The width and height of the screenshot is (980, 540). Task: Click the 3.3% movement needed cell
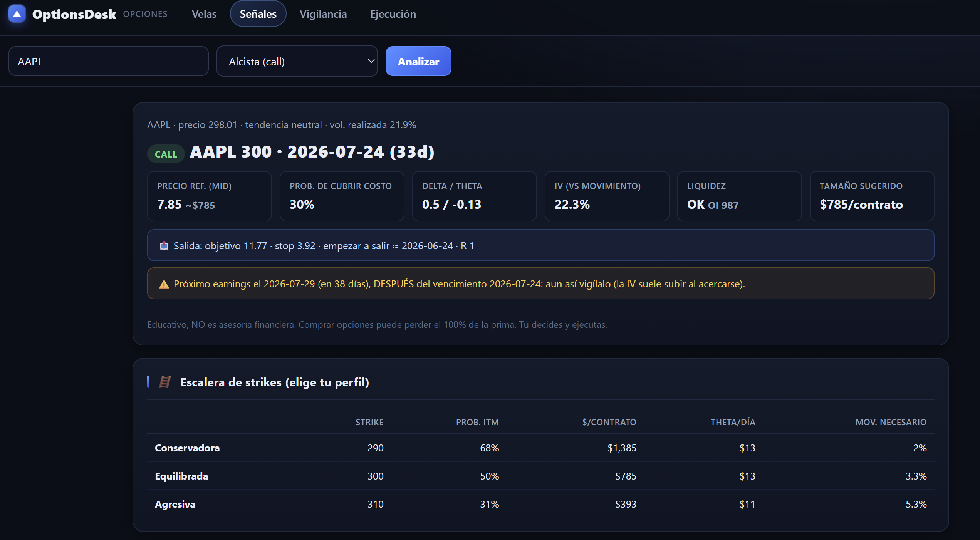point(916,476)
